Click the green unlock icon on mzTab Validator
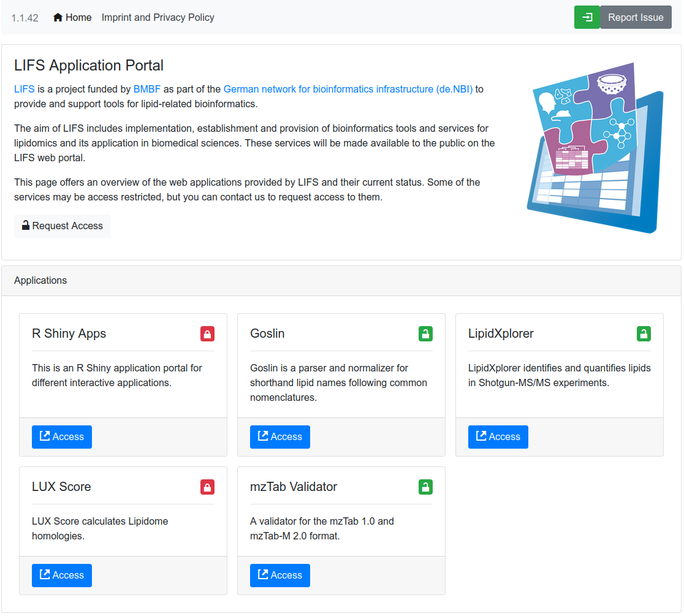Viewport: 684px width, 616px height. (x=425, y=487)
